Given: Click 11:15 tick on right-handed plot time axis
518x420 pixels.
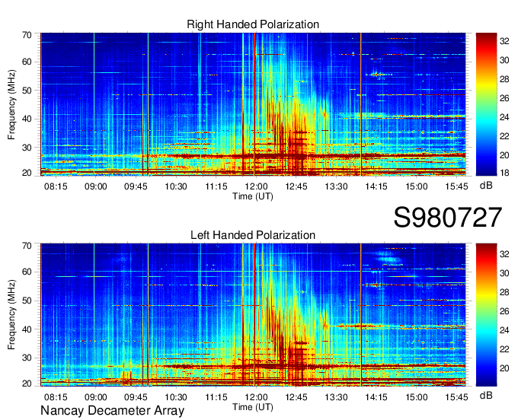Looking at the screenshot, I should (216, 186).
